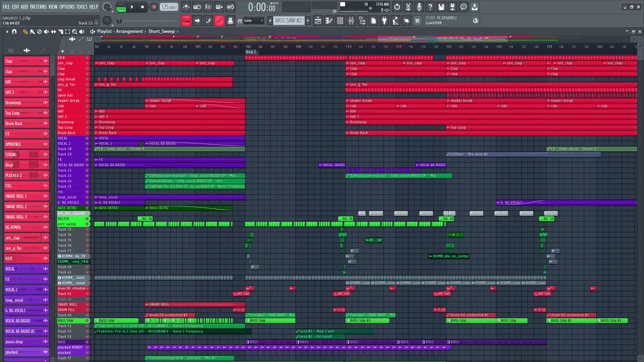644x362 pixels.
Task: Start playback with the play button
Action: [132, 7]
